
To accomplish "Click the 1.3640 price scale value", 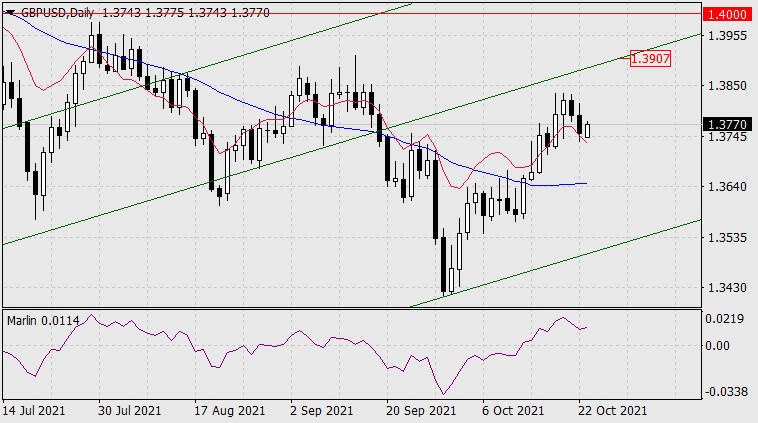I will coord(727,187).
